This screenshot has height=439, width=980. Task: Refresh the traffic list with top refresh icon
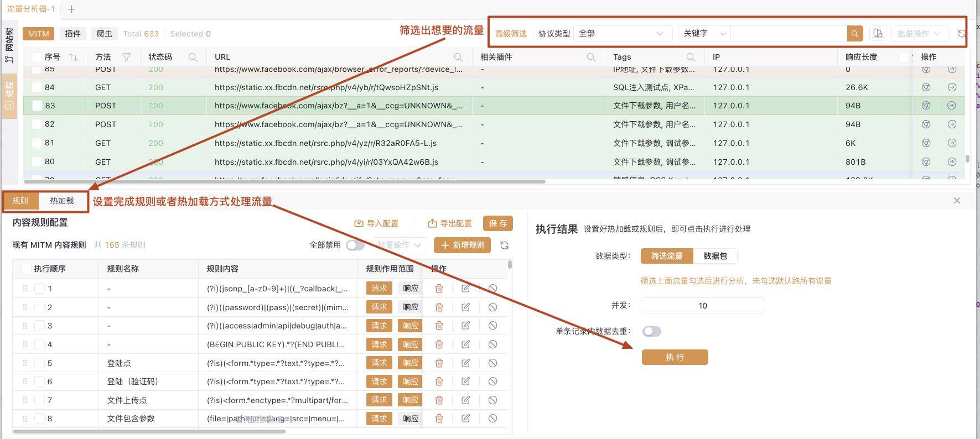pyautogui.click(x=962, y=34)
